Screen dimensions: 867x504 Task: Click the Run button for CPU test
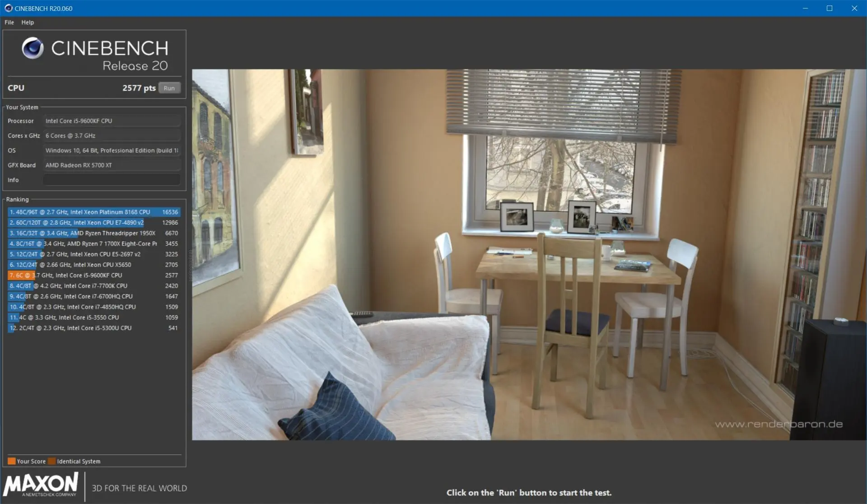169,88
